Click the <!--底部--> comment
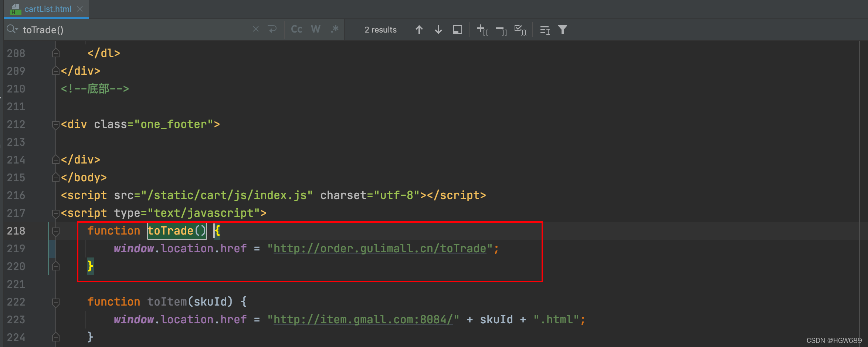Image resolution: width=868 pixels, height=347 pixels. click(x=95, y=89)
